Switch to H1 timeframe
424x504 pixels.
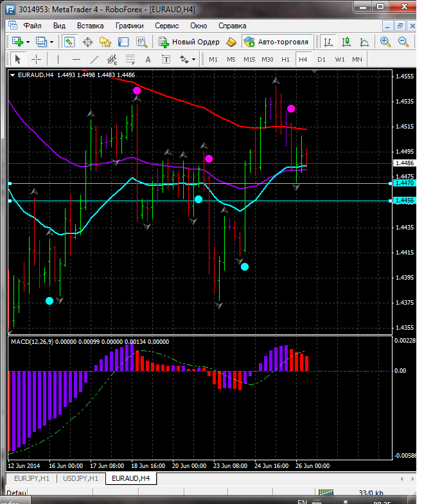pyautogui.click(x=285, y=59)
